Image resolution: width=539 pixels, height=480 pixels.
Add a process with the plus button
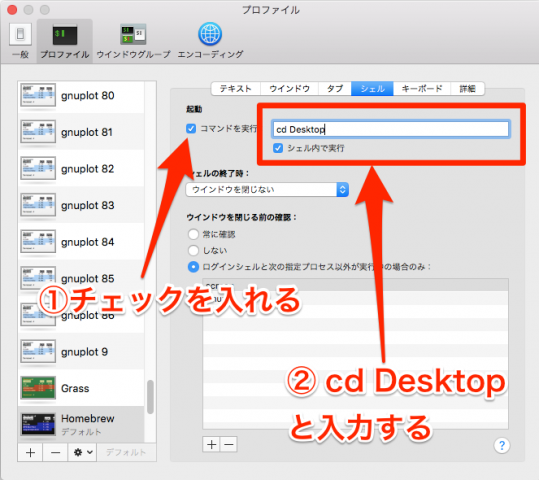(x=211, y=445)
